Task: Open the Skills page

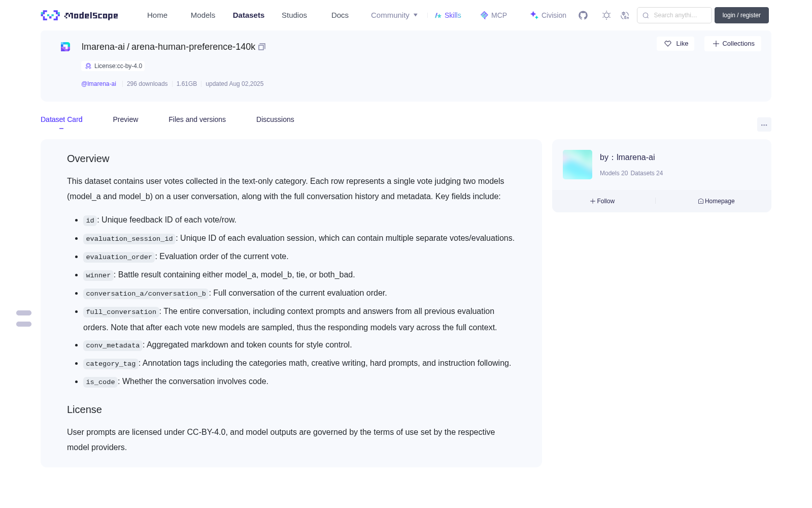Action: coord(448,15)
